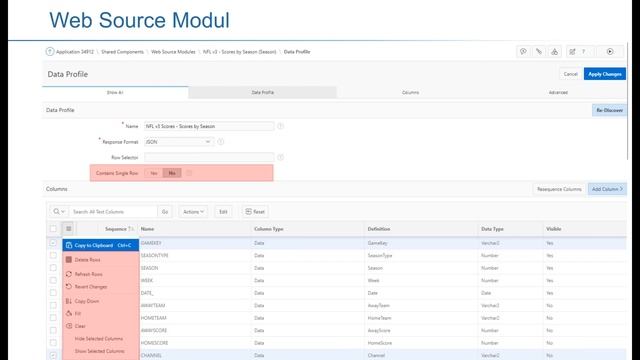Open the Shared Components breadcrumb link
Image resolution: width=640 pixels, height=360 pixels.
[122, 52]
